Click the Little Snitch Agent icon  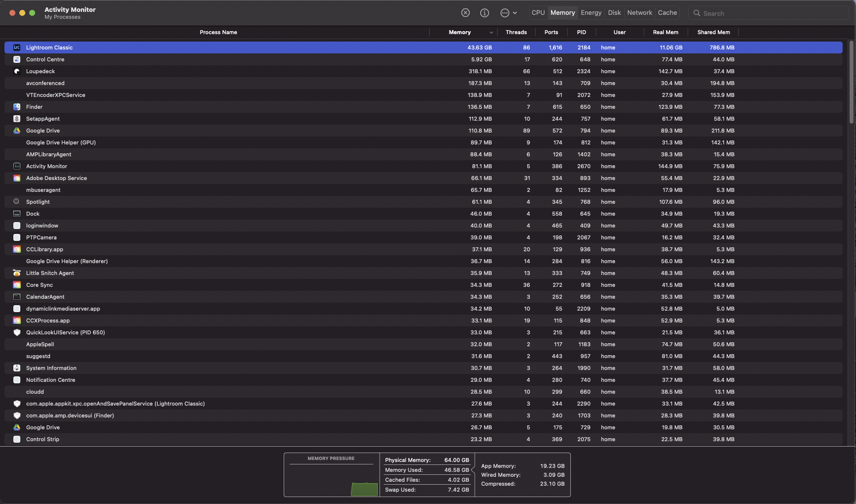pos(17,273)
